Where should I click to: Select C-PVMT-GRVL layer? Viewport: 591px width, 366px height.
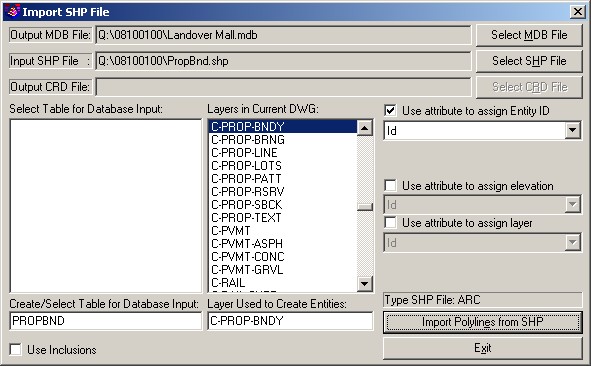283,270
